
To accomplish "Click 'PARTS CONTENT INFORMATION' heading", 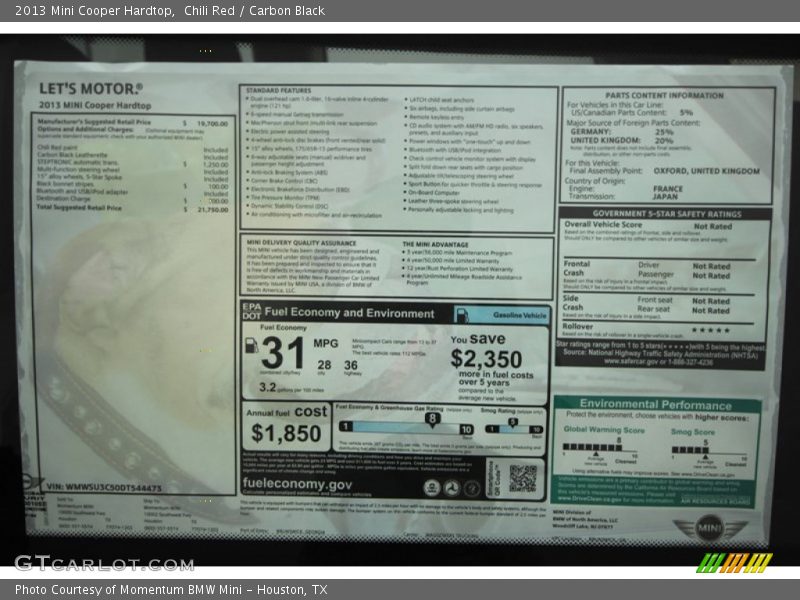I will tap(664, 95).
